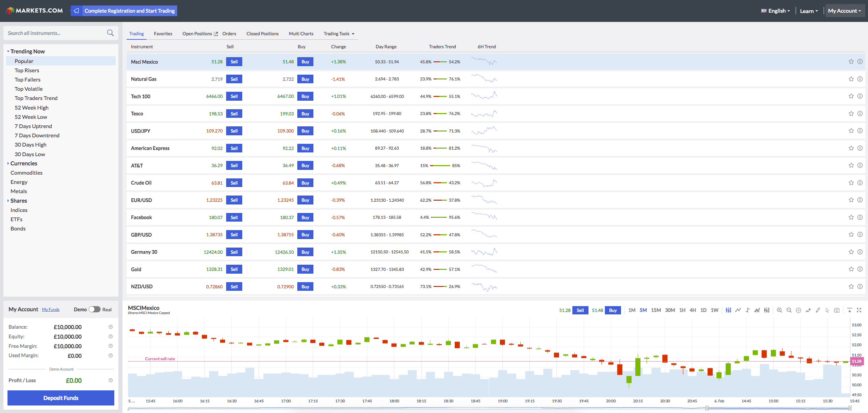The height and width of the screenshot is (413, 868).
Task: Click the fullscreen expand icon on chart
Action: (860, 310)
